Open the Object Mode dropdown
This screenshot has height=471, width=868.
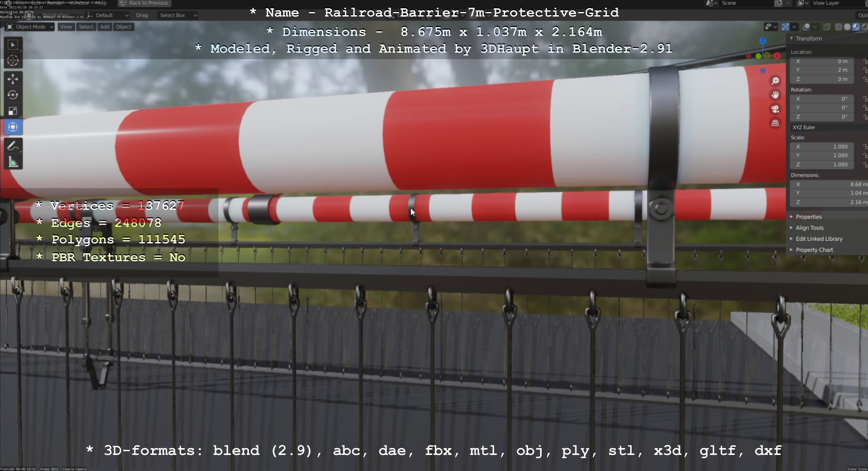click(x=30, y=27)
